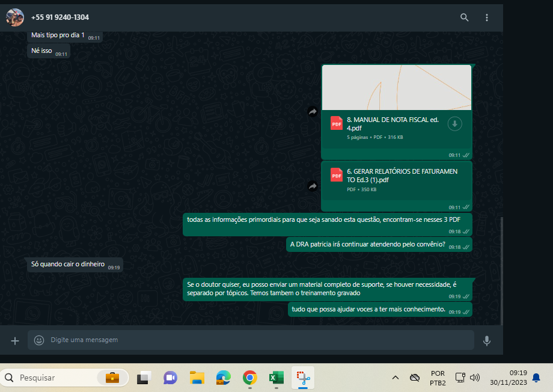Click the contact profile picture
Screen dimensions: 553x392
click(x=15, y=17)
